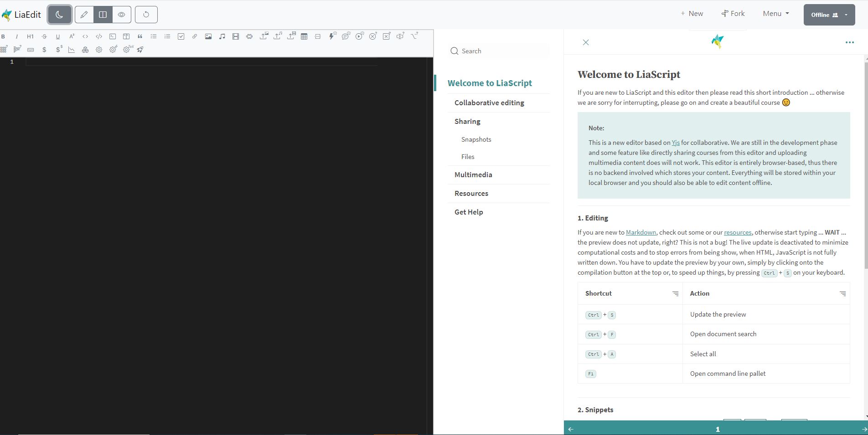Switch to split editor and preview view
The width and height of the screenshot is (868, 435).
tap(103, 15)
